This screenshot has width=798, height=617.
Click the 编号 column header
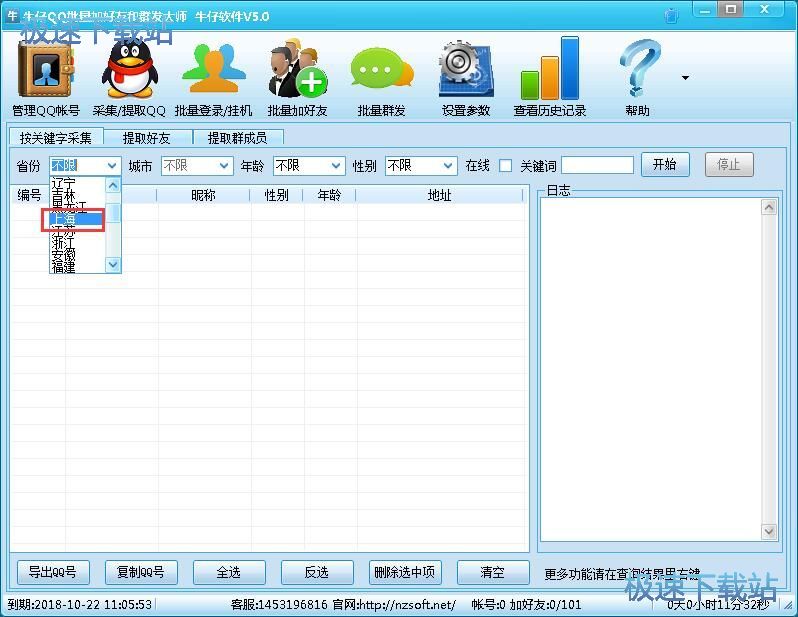(x=30, y=195)
